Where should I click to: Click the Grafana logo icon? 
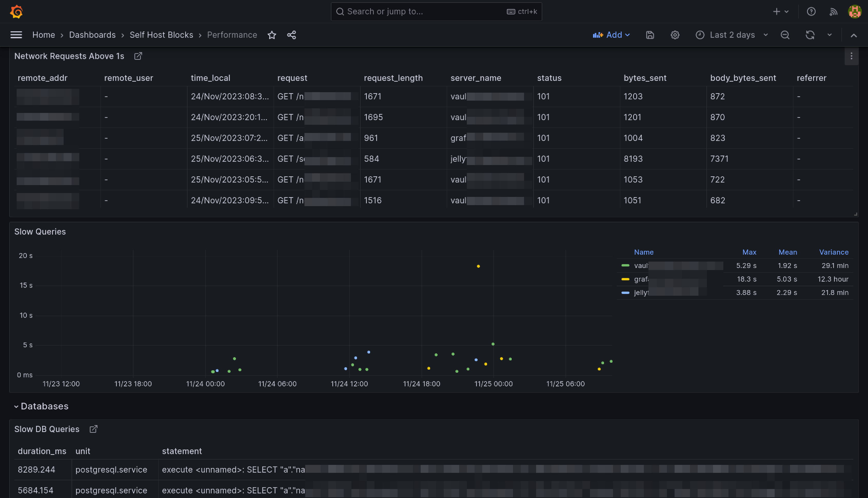coord(16,11)
